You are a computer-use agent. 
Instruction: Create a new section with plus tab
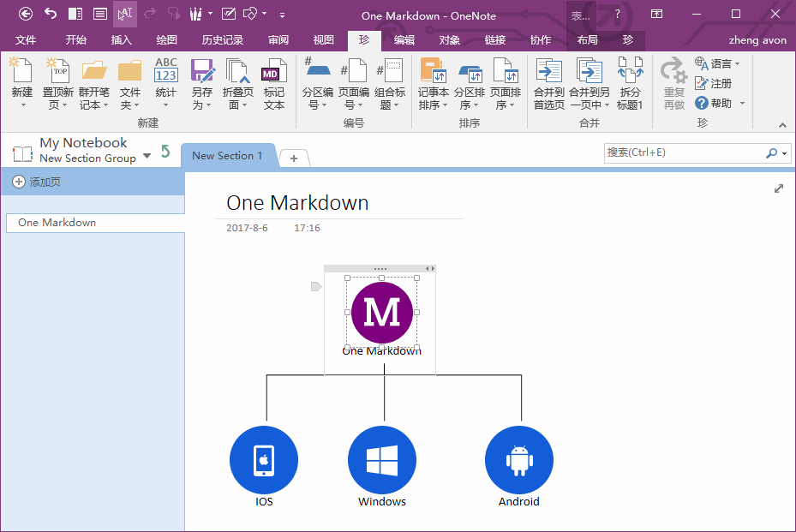click(293, 158)
